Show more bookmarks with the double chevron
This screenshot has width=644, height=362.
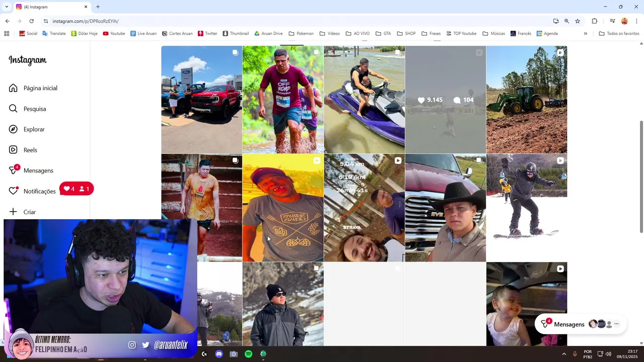tap(585, 34)
